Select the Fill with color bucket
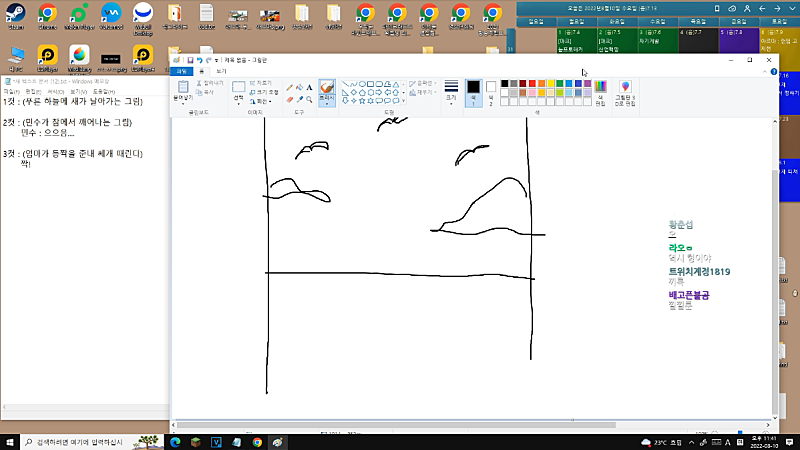The width and height of the screenshot is (800, 450). [x=299, y=87]
